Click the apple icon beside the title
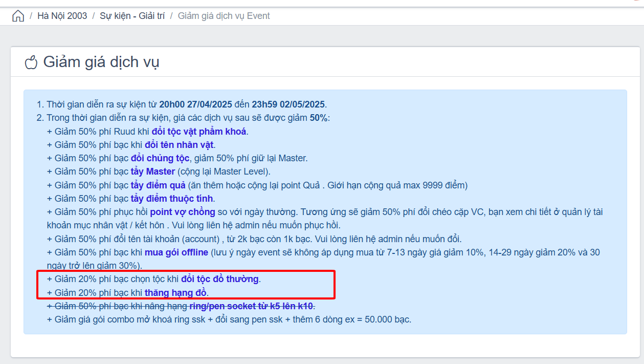The image size is (644, 364). 31,62
